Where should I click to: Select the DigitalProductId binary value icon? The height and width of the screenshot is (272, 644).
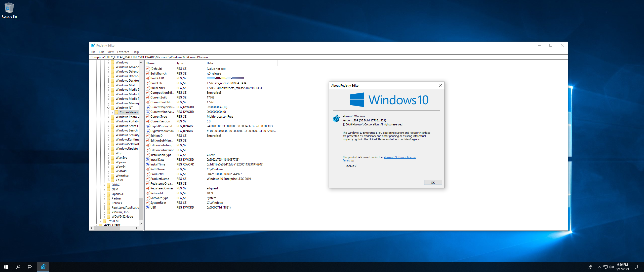point(148,126)
